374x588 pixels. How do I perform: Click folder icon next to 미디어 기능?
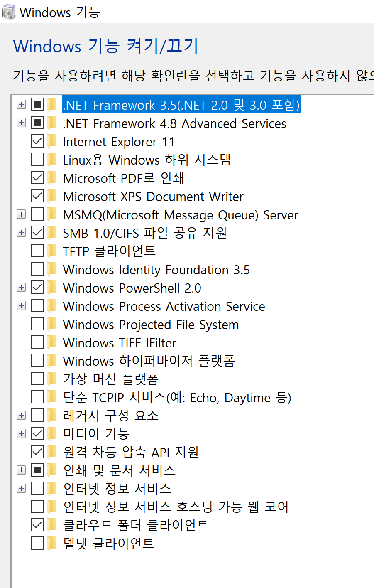(x=52, y=434)
